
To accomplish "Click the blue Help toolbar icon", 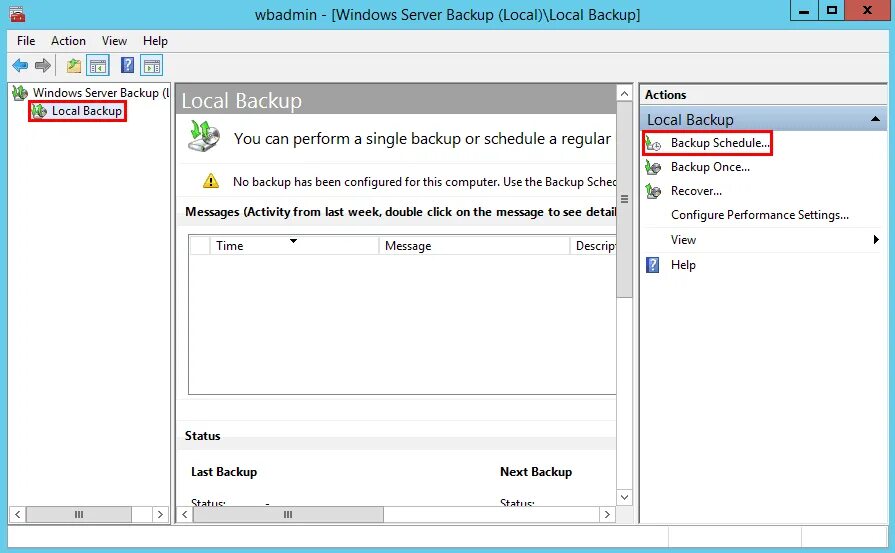I will pyautogui.click(x=128, y=65).
